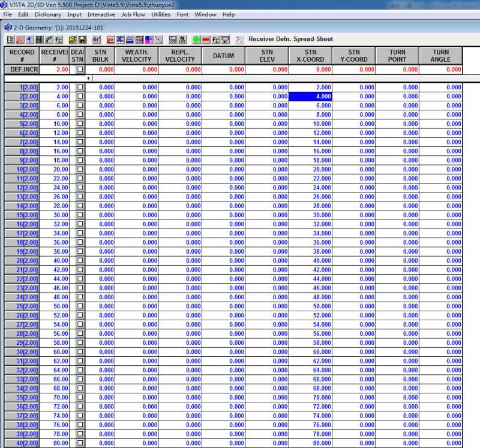Click the red shot rays toolbar icon
This screenshot has width=480, height=448.
coord(19,40)
